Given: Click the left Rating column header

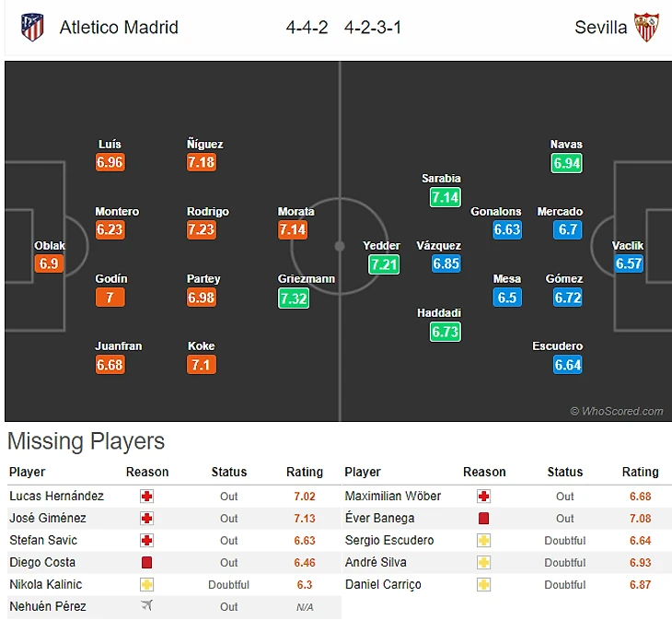Looking at the screenshot, I should coord(304,473).
